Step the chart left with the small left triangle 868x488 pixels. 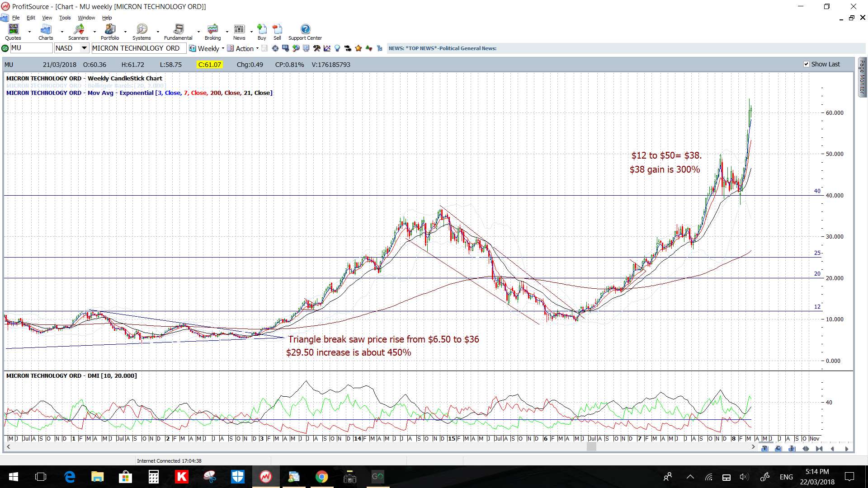832,449
